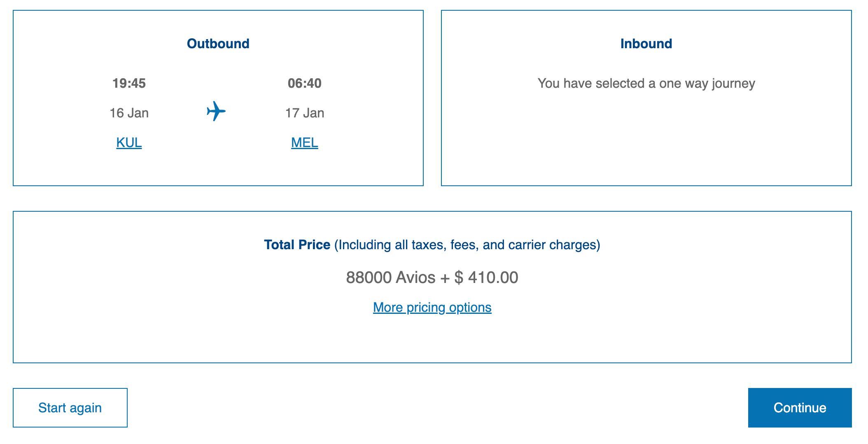Click the Continue button
Viewport: 868px width, 444px height.
pyautogui.click(x=799, y=407)
